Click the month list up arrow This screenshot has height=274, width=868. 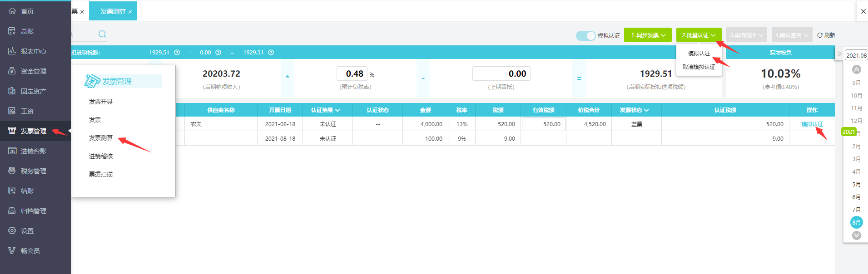857,69
